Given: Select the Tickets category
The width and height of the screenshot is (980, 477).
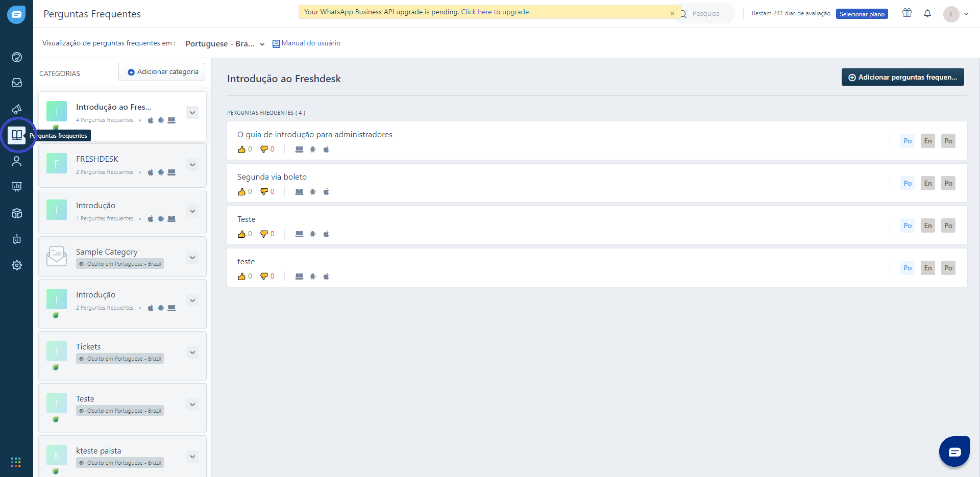Looking at the screenshot, I should click(x=122, y=356).
